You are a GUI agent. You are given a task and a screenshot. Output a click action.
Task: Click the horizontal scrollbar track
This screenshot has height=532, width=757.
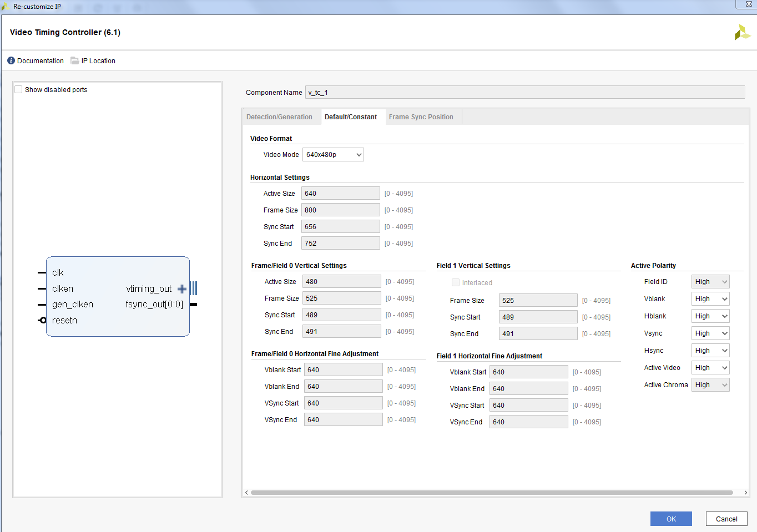(492, 493)
